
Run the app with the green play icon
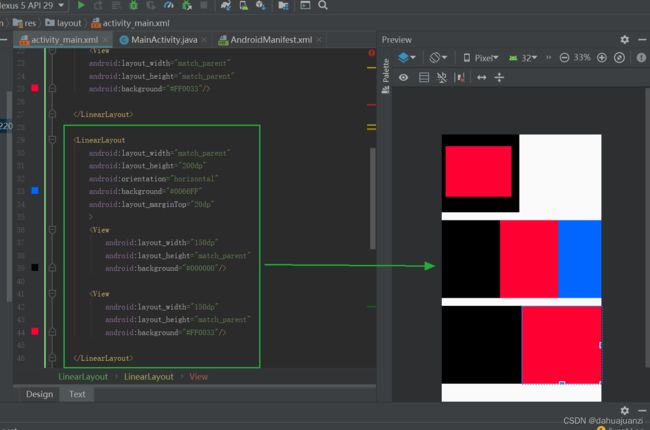81,5
